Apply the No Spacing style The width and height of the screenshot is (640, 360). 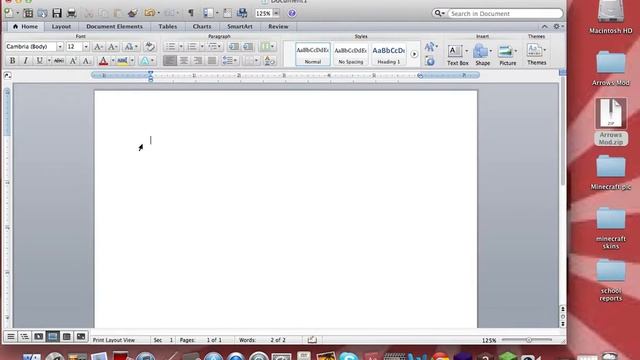(351, 54)
